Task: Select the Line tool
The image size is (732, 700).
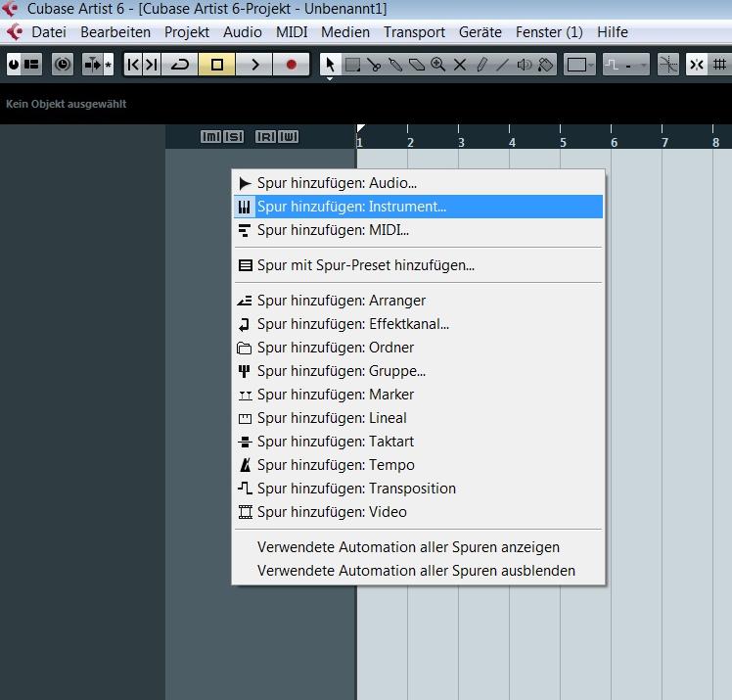Action: (502, 65)
